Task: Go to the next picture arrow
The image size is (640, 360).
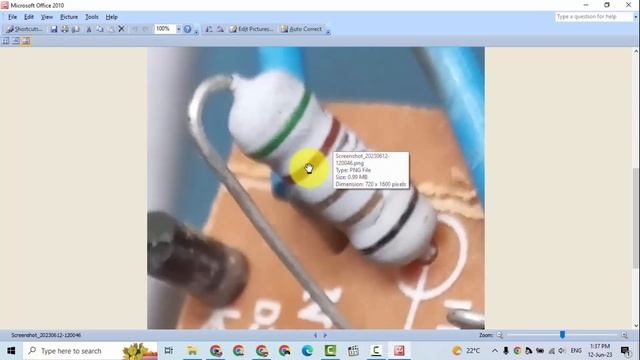Action: (x=325, y=335)
